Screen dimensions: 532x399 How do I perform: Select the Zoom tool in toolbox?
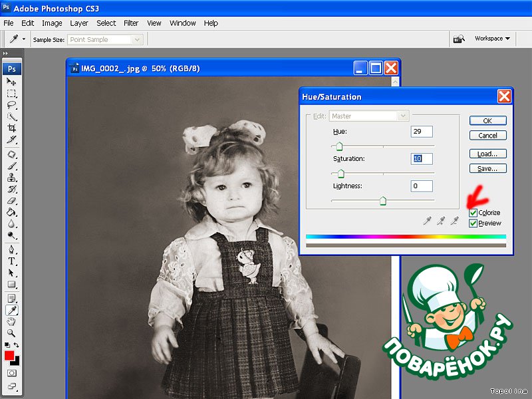[11, 332]
